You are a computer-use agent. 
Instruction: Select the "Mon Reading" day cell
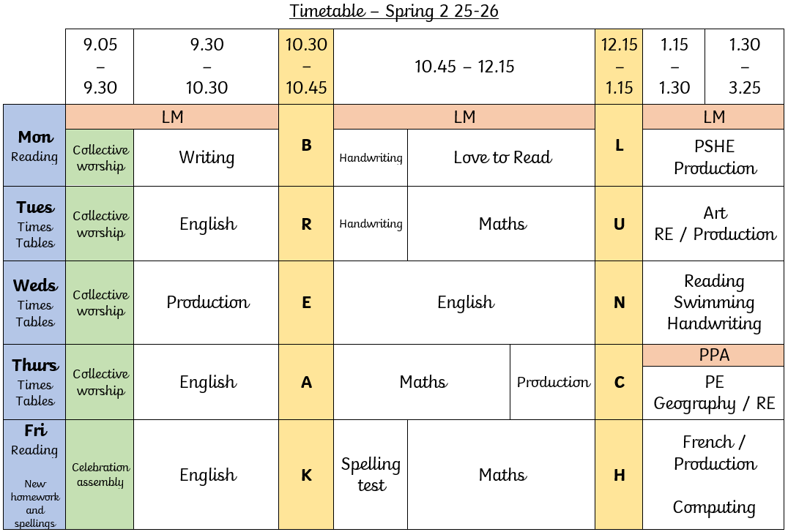(34, 146)
